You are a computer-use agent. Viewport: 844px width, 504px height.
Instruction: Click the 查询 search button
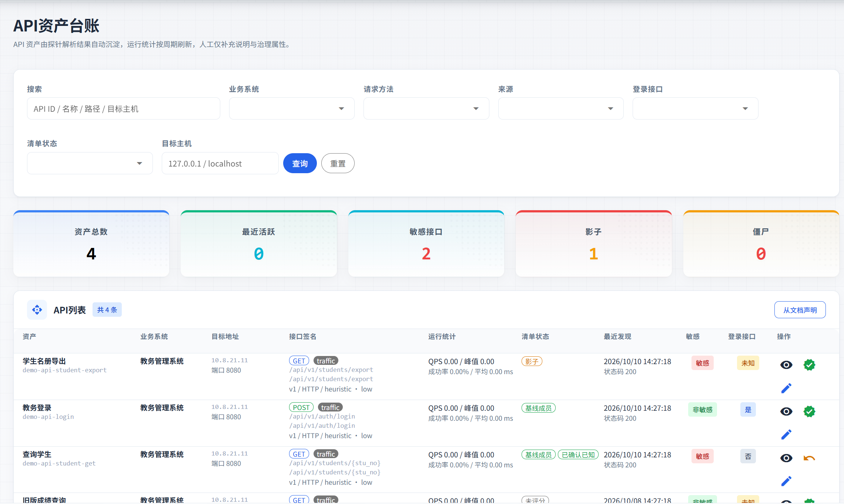coord(300,163)
